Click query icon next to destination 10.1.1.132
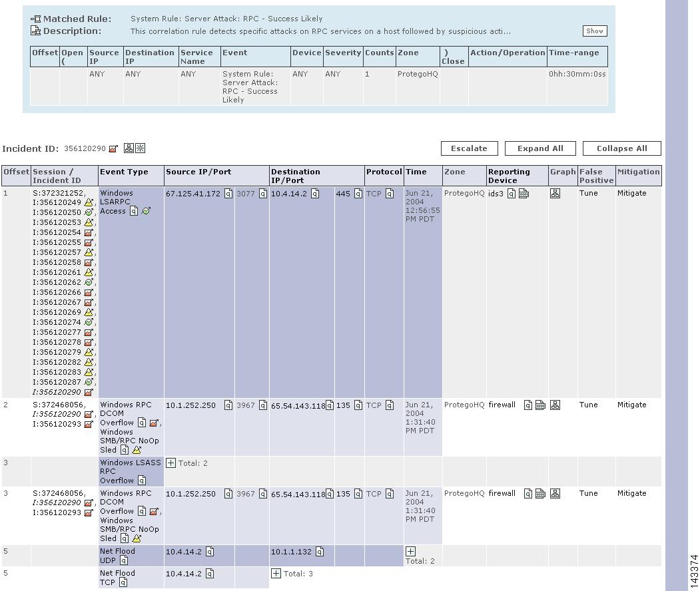 (320, 552)
